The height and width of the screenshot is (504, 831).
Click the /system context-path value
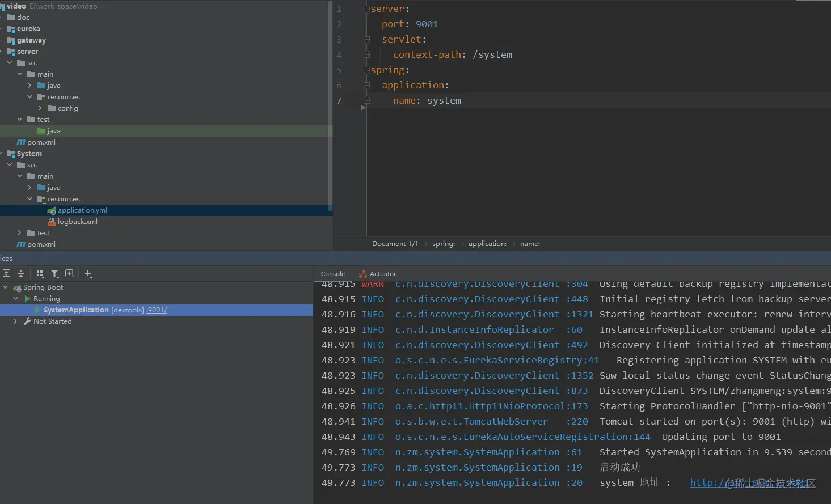click(x=492, y=55)
